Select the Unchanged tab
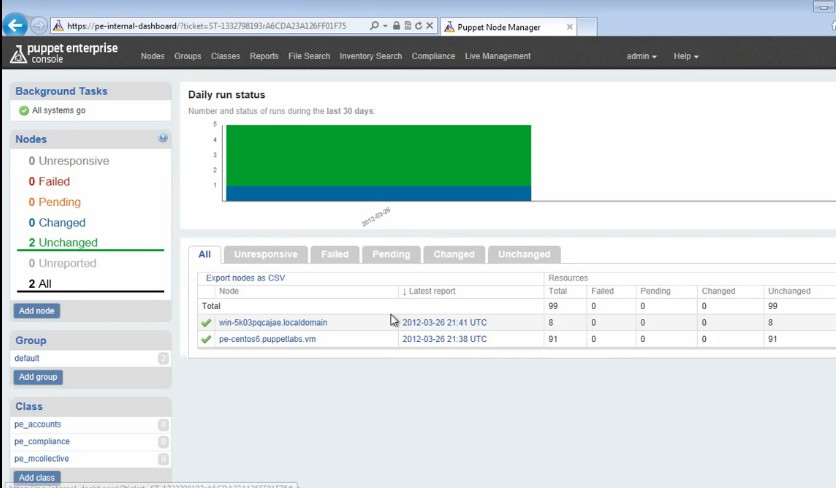The height and width of the screenshot is (488, 836). tap(524, 254)
